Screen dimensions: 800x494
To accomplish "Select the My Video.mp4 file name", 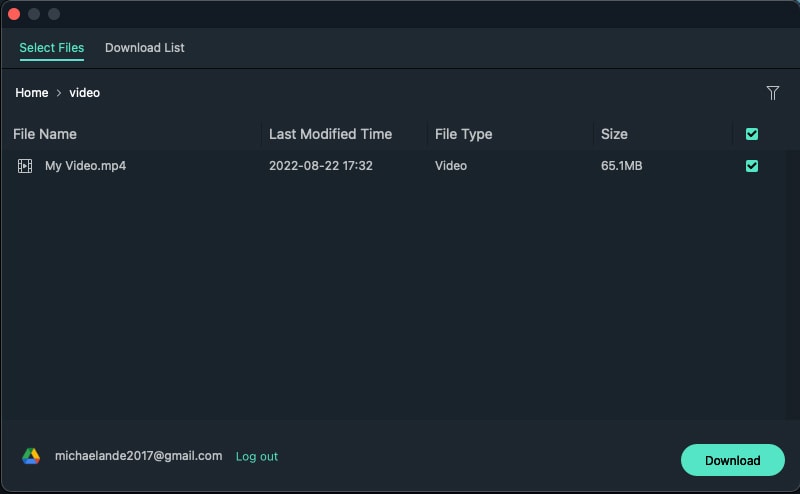I will 85,166.
